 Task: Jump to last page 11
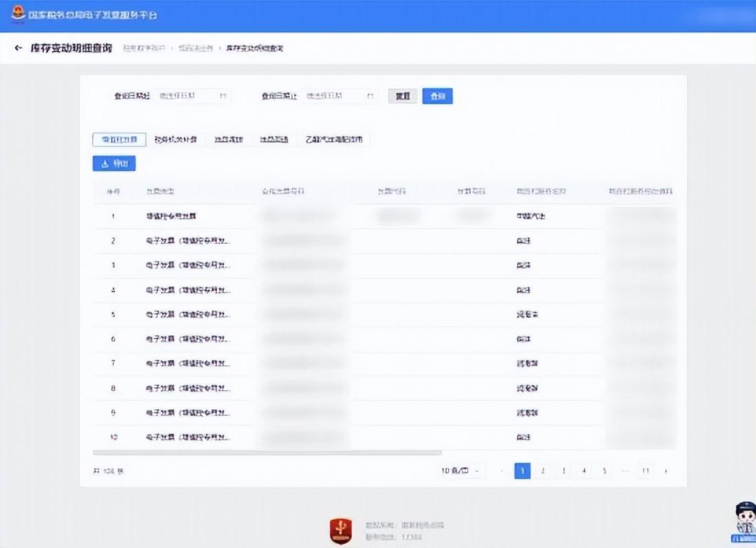tap(645, 471)
